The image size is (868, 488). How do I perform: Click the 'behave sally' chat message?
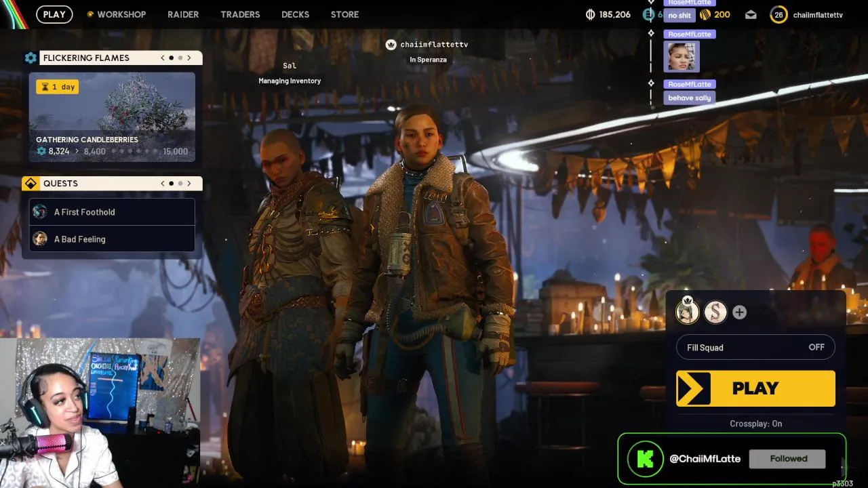tap(690, 98)
